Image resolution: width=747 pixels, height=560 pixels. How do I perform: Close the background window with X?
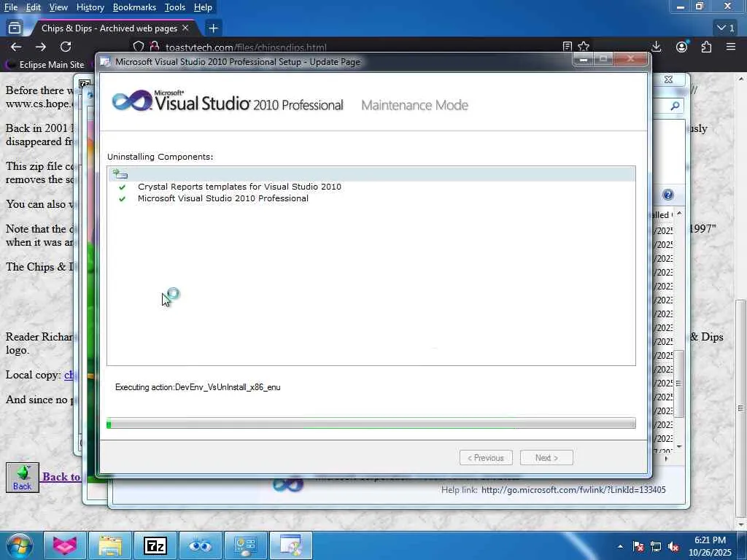pyautogui.click(x=668, y=79)
